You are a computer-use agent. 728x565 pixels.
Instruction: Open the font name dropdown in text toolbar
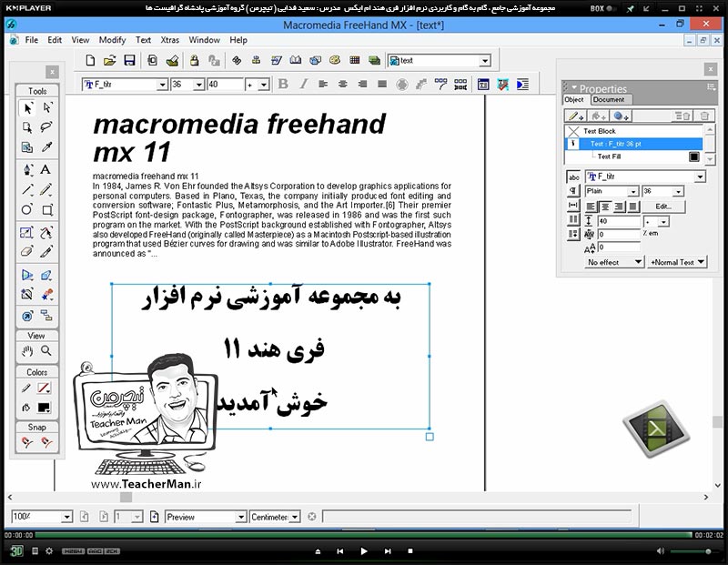pos(162,85)
